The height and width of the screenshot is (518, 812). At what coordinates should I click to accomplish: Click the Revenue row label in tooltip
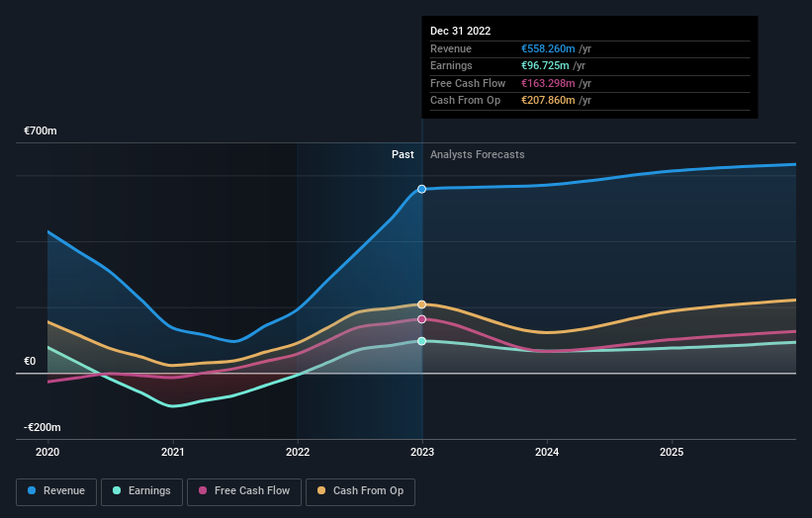[x=451, y=48]
